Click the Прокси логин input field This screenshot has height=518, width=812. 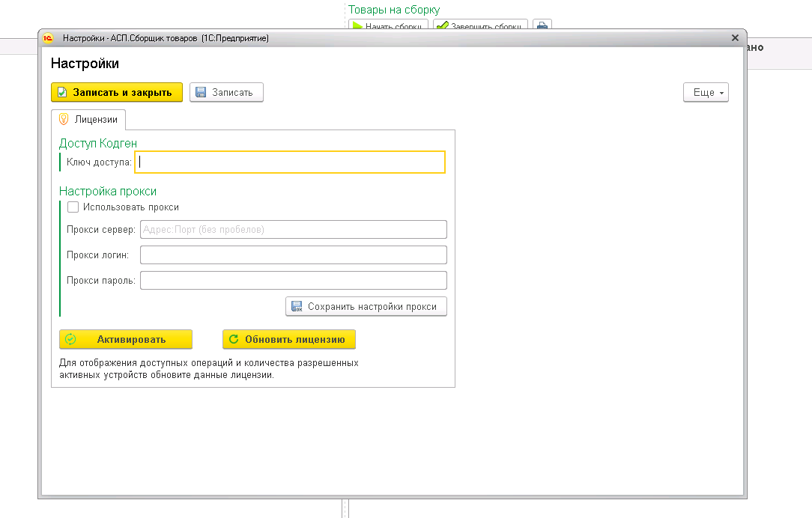coord(294,255)
